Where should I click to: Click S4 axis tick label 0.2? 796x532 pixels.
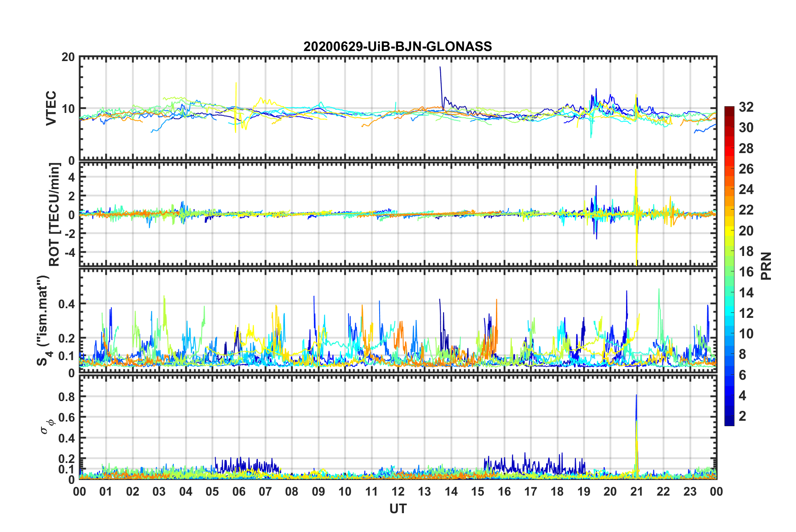[x=67, y=338]
